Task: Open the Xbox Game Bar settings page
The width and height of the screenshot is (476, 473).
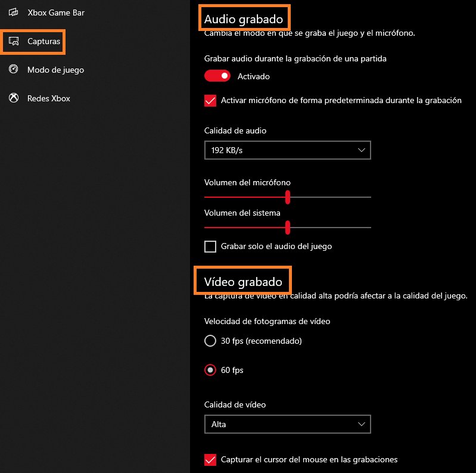Action: point(55,13)
